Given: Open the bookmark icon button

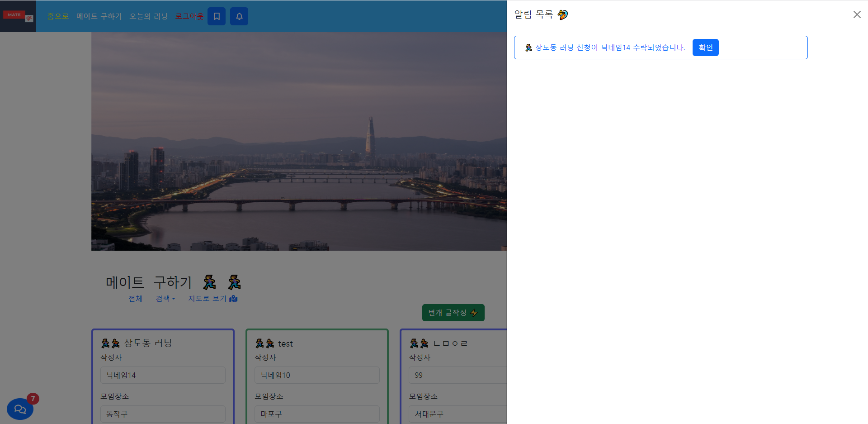Looking at the screenshot, I should pos(217,16).
